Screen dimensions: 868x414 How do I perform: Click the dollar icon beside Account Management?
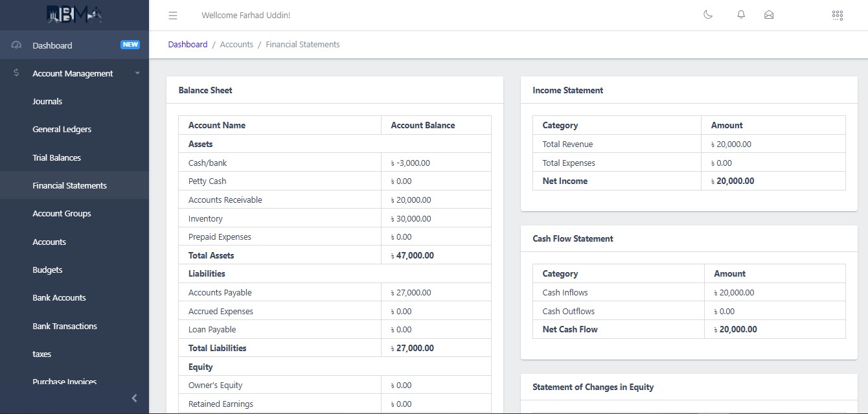[x=17, y=73]
